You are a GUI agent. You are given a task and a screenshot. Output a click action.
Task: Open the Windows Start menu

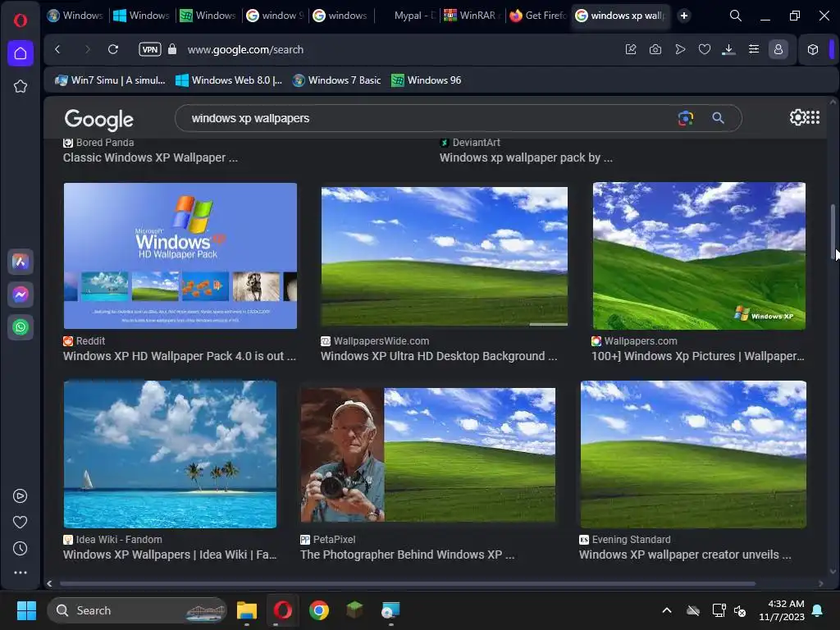[x=26, y=610]
